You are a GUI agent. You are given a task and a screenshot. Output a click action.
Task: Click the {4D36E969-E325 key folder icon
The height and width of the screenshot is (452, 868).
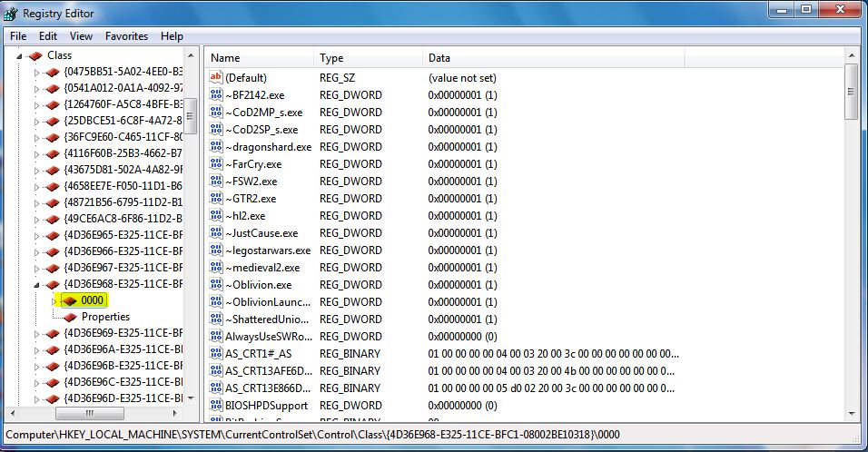tap(53, 333)
